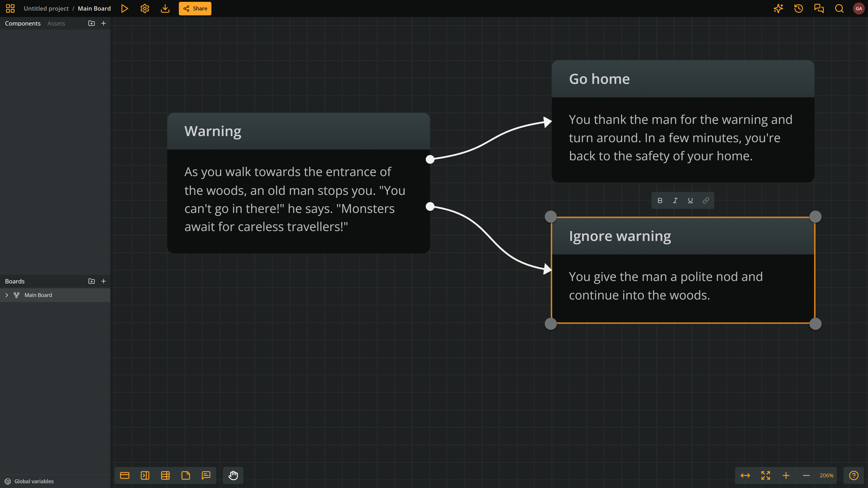Click the zoom out minus control

point(806,475)
